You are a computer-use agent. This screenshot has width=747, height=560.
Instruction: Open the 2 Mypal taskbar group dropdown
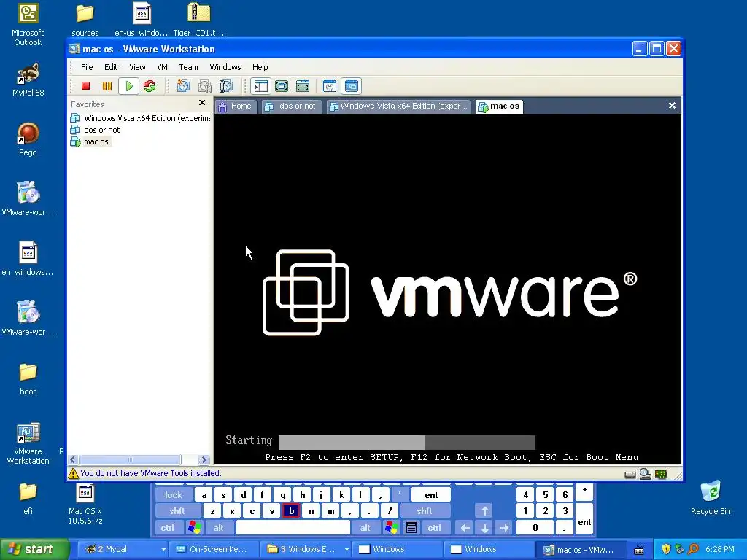coord(163,550)
